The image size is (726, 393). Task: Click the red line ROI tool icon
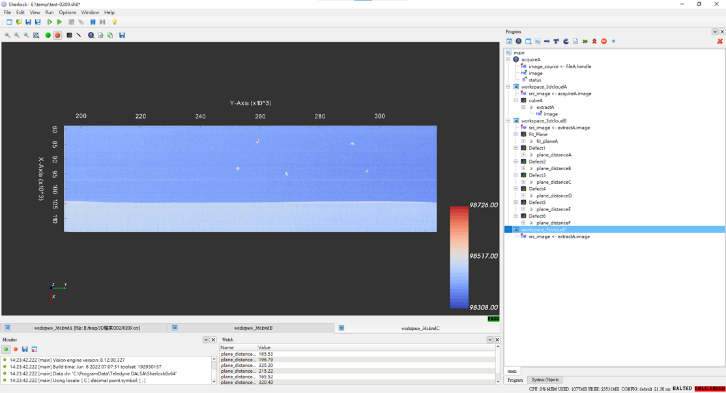tap(79, 35)
